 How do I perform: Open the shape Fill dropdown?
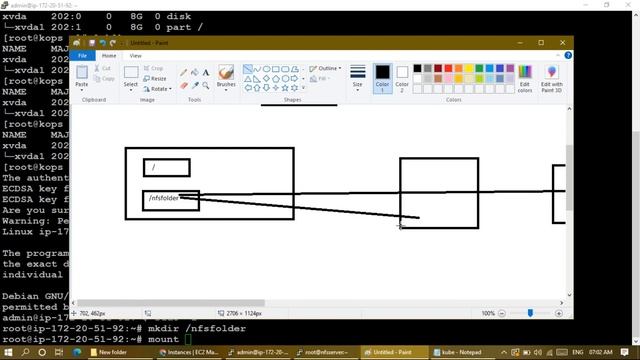[x=320, y=78]
